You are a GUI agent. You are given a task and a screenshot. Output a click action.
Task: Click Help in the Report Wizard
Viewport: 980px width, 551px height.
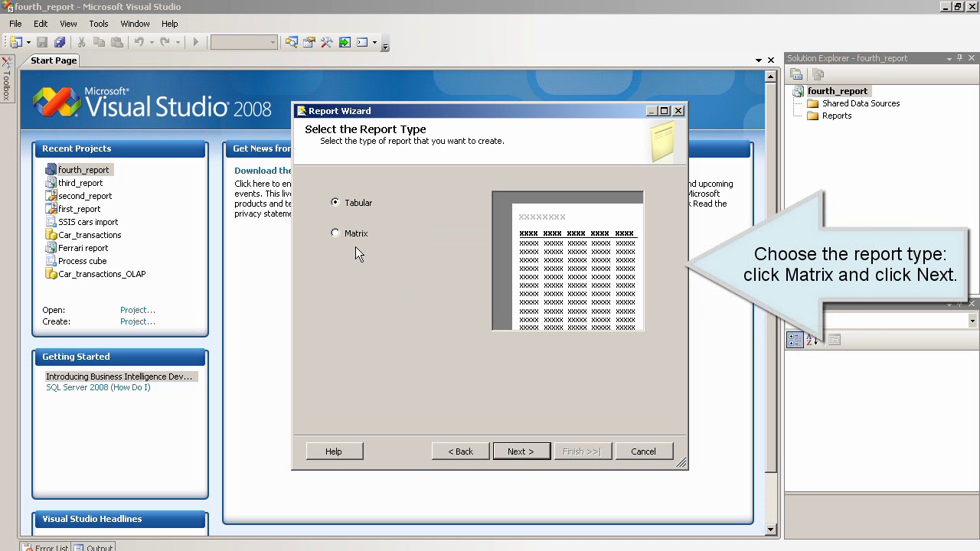point(334,452)
